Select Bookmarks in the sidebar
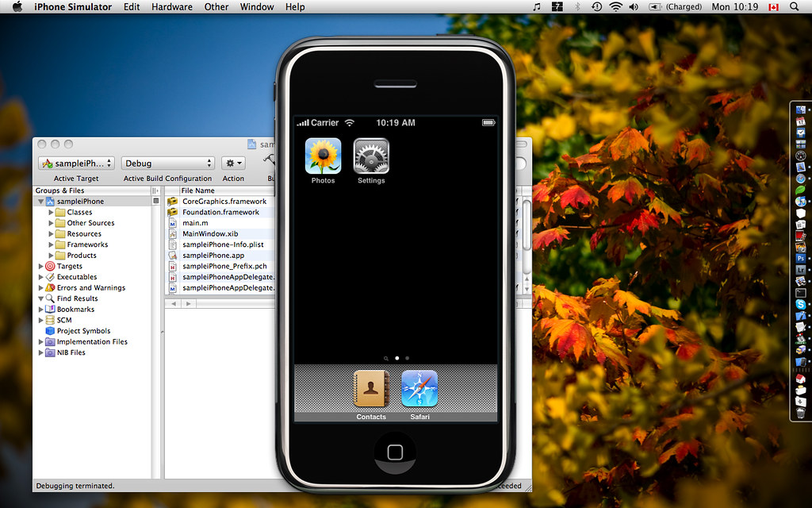 (75, 310)
